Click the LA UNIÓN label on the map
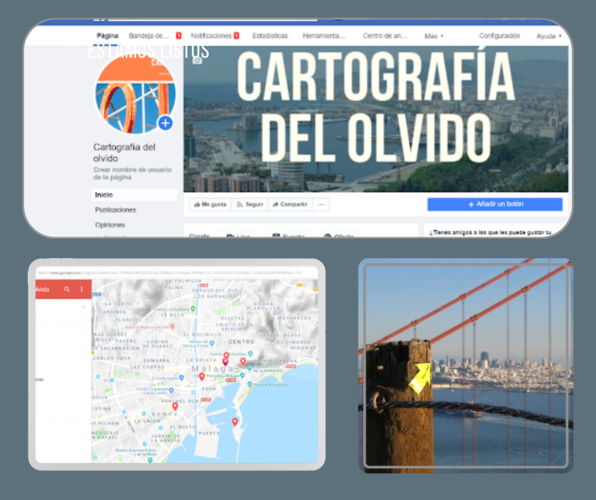This screenshot has width=596, height=500. coord(148,421)
